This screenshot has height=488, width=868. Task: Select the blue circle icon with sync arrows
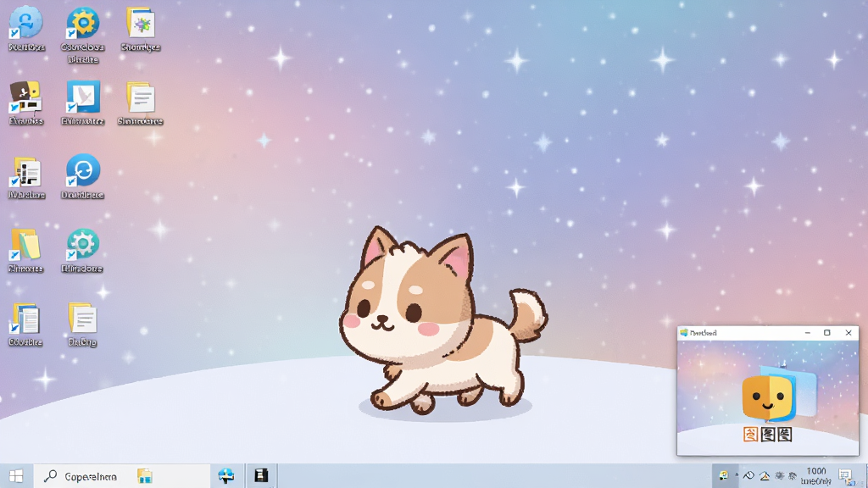tap(83, 170)
